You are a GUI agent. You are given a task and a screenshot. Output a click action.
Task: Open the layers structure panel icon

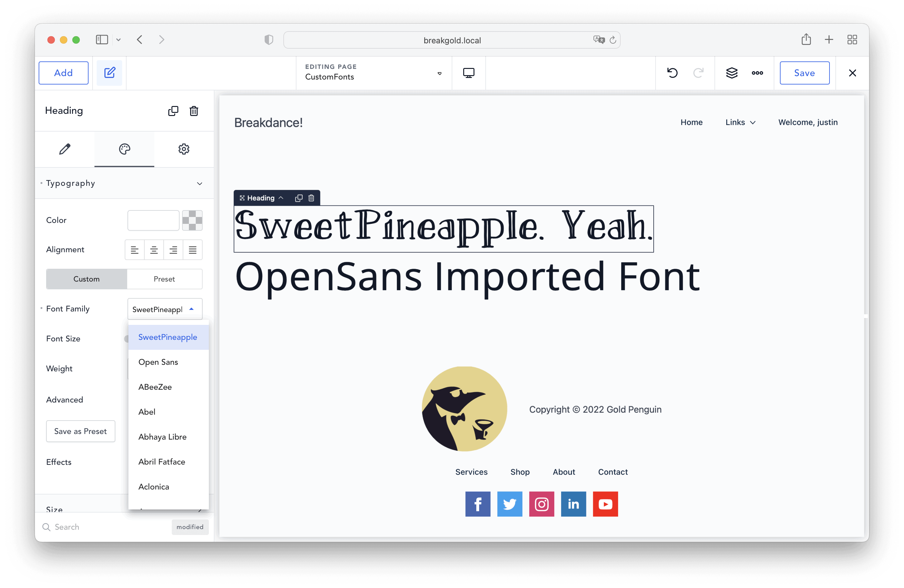click(732, 73)
